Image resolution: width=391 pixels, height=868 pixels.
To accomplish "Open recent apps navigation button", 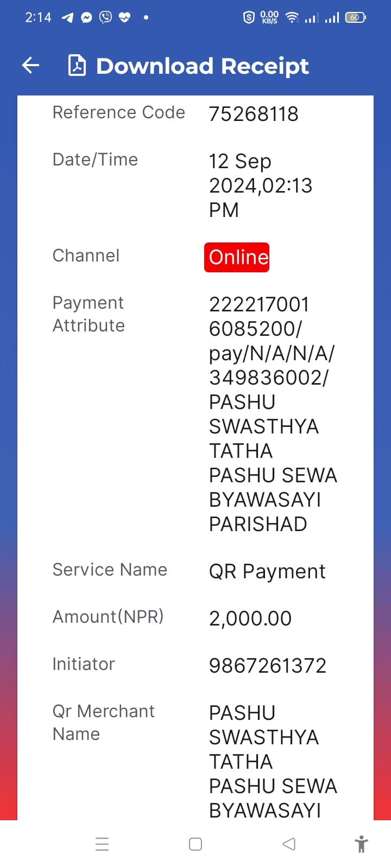I will coord(102,844).
